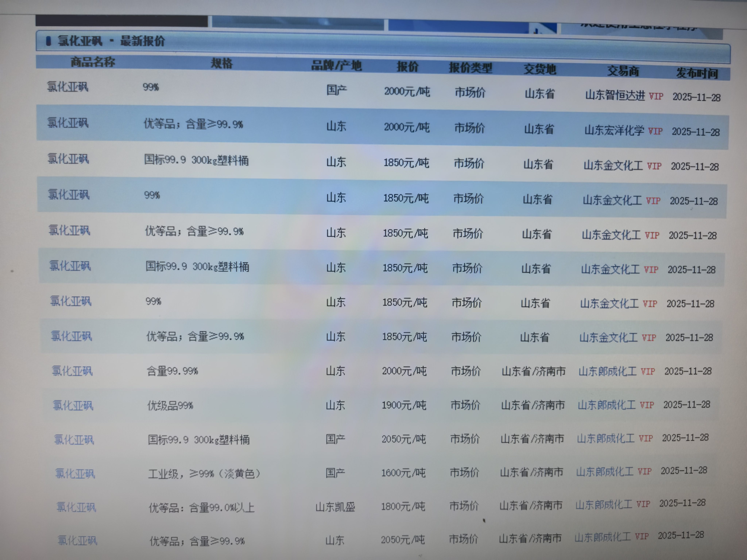Click the 报价 column header
Image resolution: width=747 pixels, height=560 pixels.
(x=407, y=67)
